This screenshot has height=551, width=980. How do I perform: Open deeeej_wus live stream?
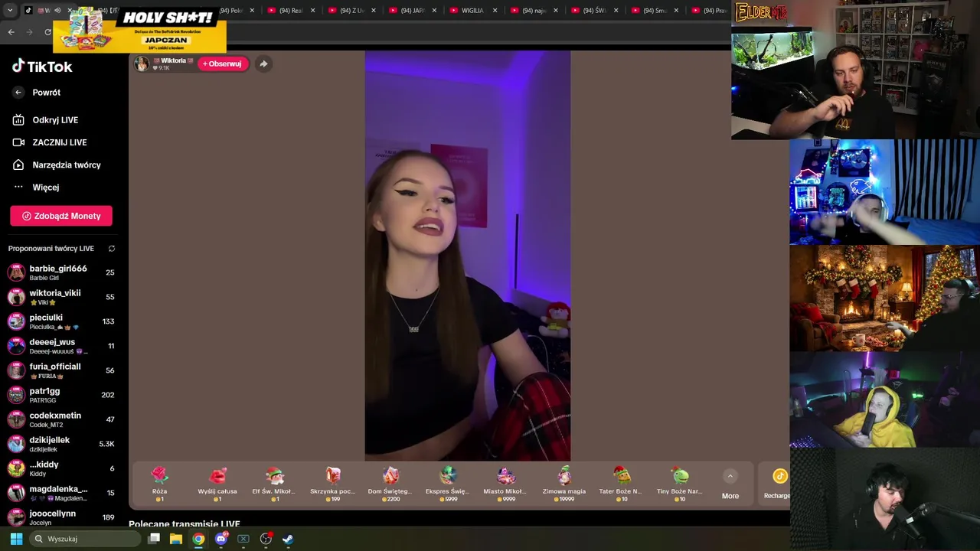61,346
